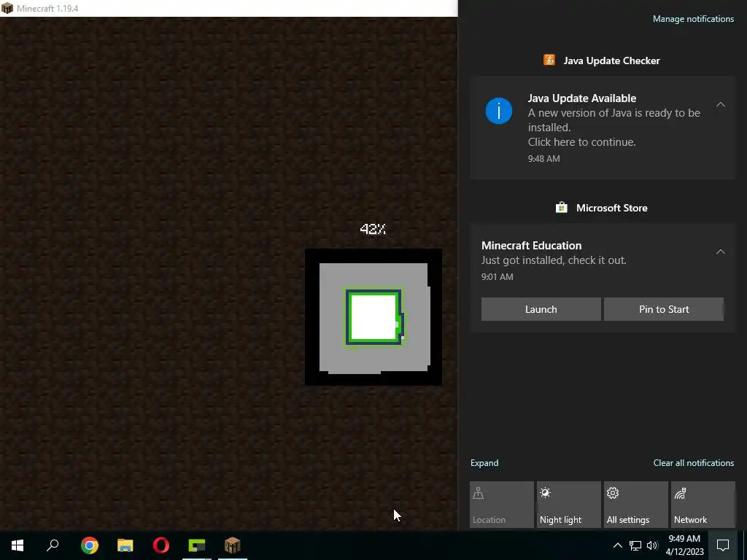
Task: Show hidden system tray icons
Action: tap(617, 545)
